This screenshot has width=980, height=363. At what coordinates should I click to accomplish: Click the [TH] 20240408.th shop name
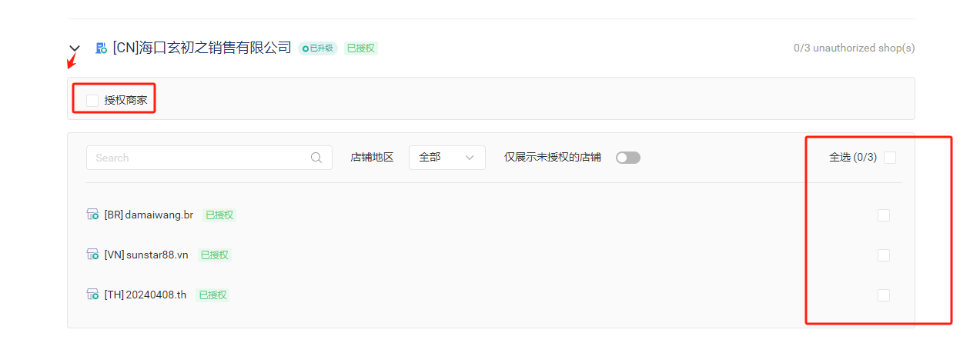coord(145,295)
